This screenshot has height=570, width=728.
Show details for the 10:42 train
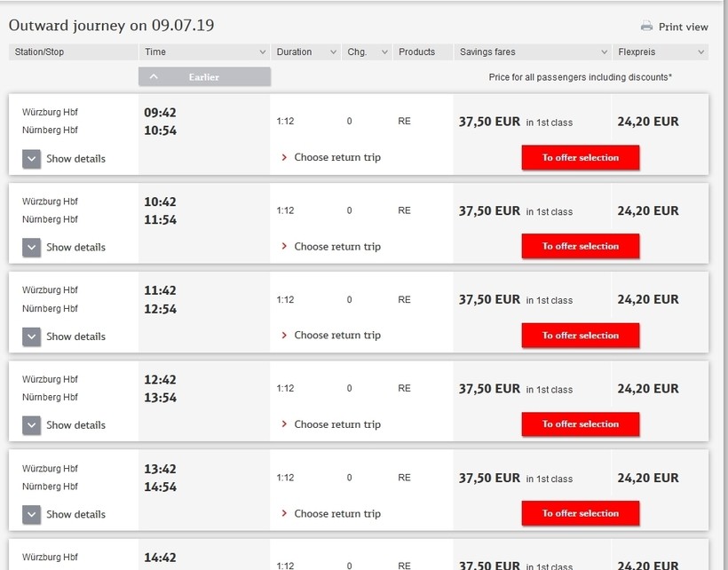32,248
